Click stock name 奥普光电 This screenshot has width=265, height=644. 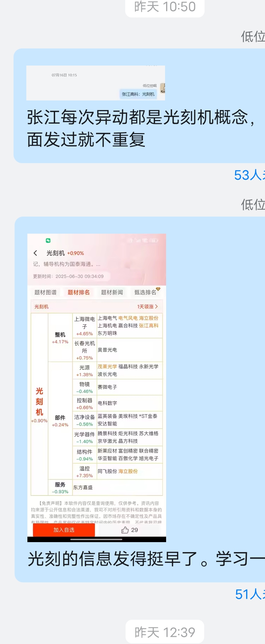point(107,350)
